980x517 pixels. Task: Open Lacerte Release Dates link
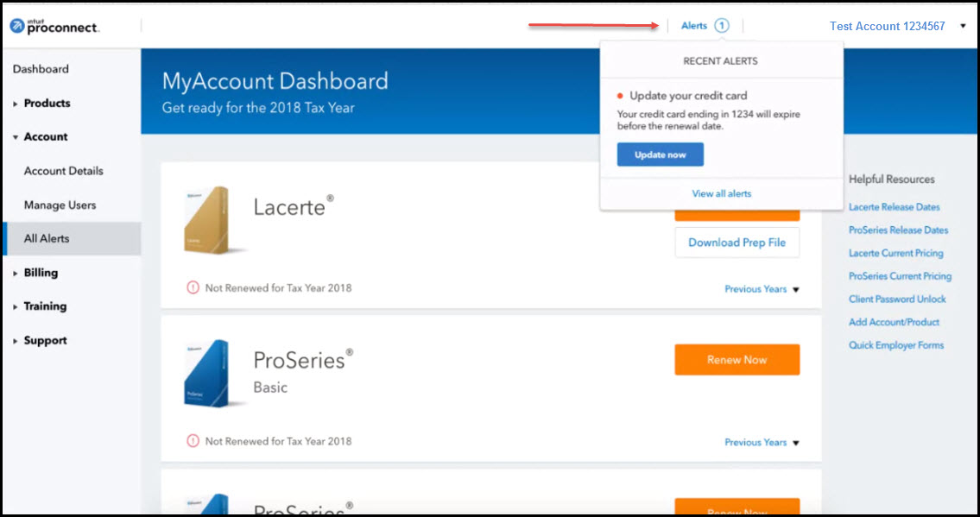[894, 207]
